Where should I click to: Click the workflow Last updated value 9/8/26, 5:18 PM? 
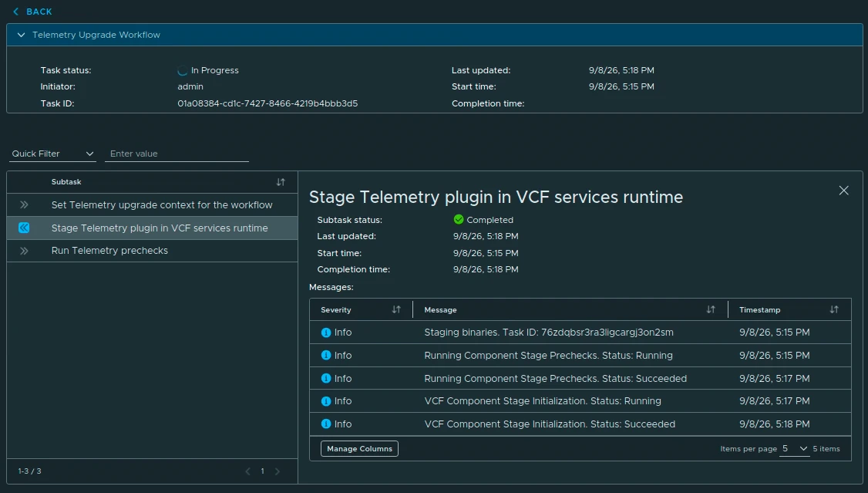pyautogui.click(x=621, y=70)
